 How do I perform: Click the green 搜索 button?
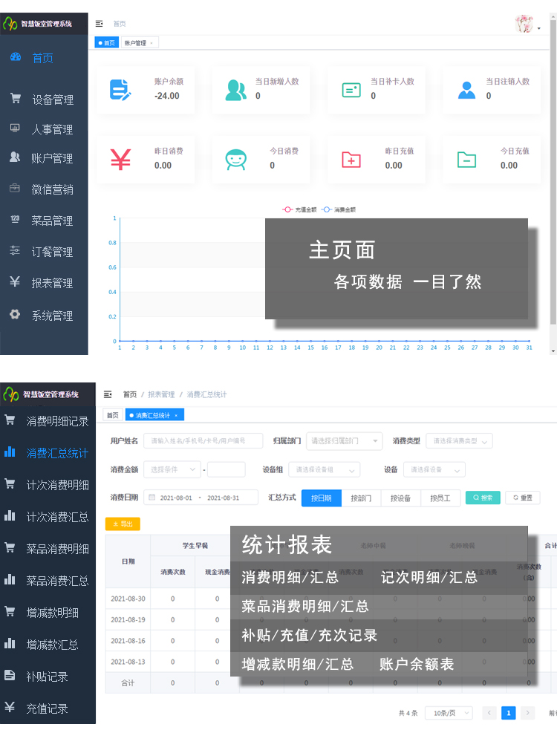(x=483, y=498)
